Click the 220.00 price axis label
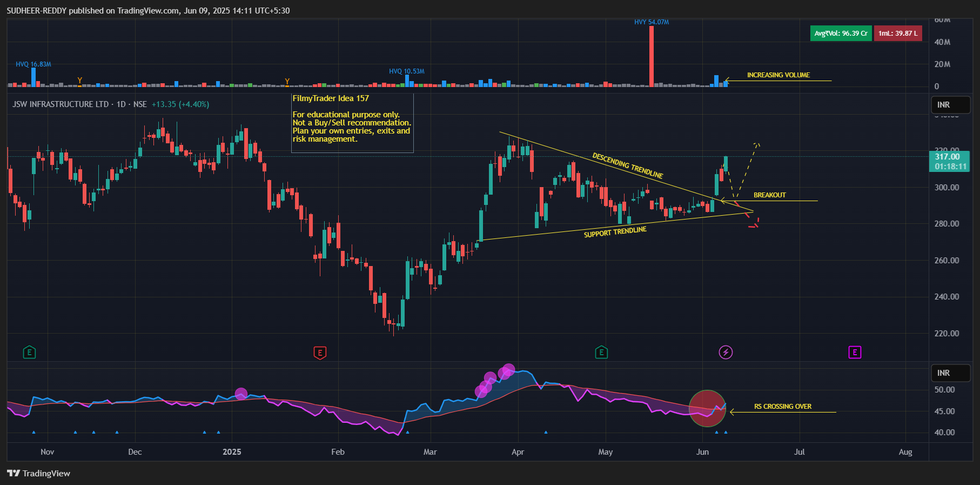 pos(947,334)
